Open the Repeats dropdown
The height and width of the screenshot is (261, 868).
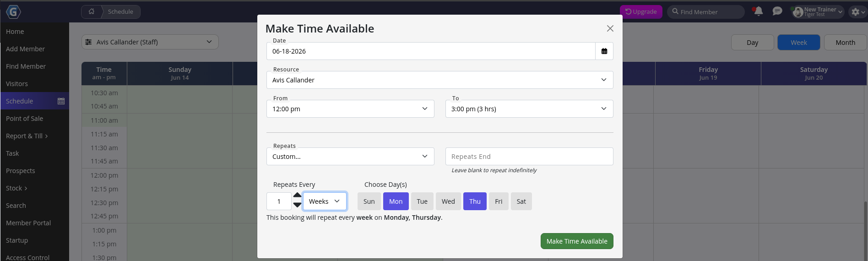pos(350,157)
